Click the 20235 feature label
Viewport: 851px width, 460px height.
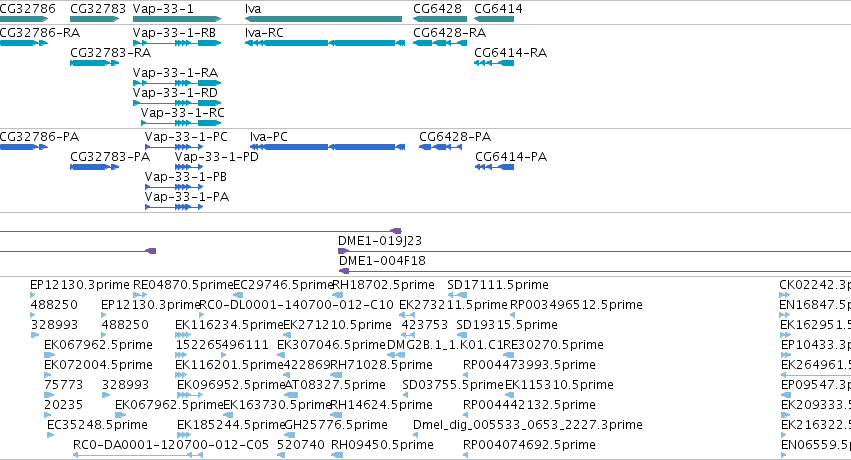[x=63, y=405]
